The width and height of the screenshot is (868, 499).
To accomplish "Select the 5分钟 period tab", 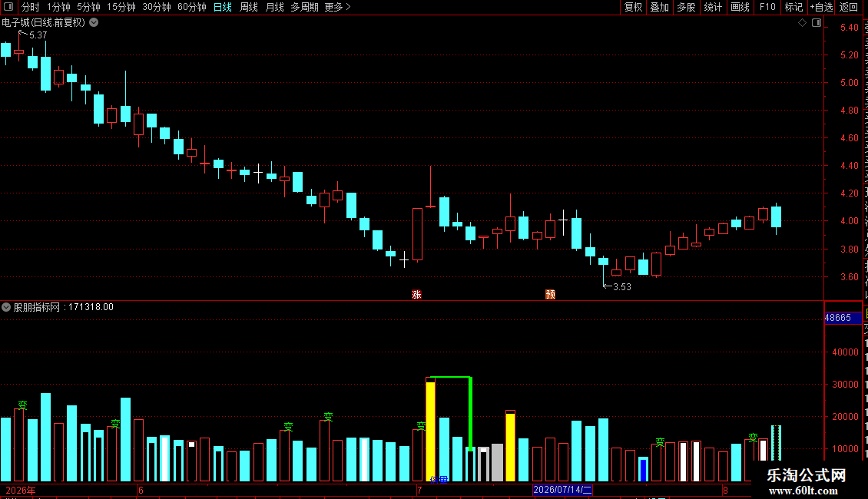I will pos(88,7).
